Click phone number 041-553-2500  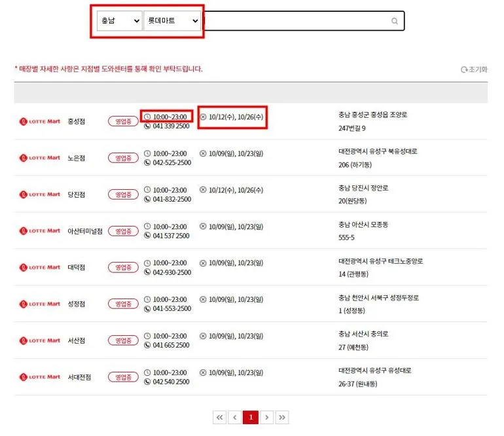tap(172, 309)
